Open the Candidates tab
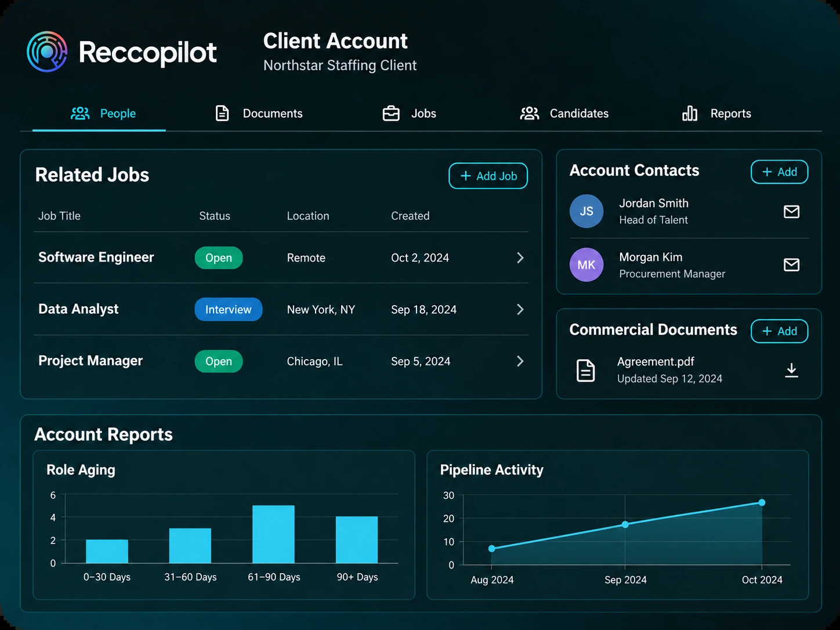Image resolution: width=840 pixels, height=630 pixels. 564,113
